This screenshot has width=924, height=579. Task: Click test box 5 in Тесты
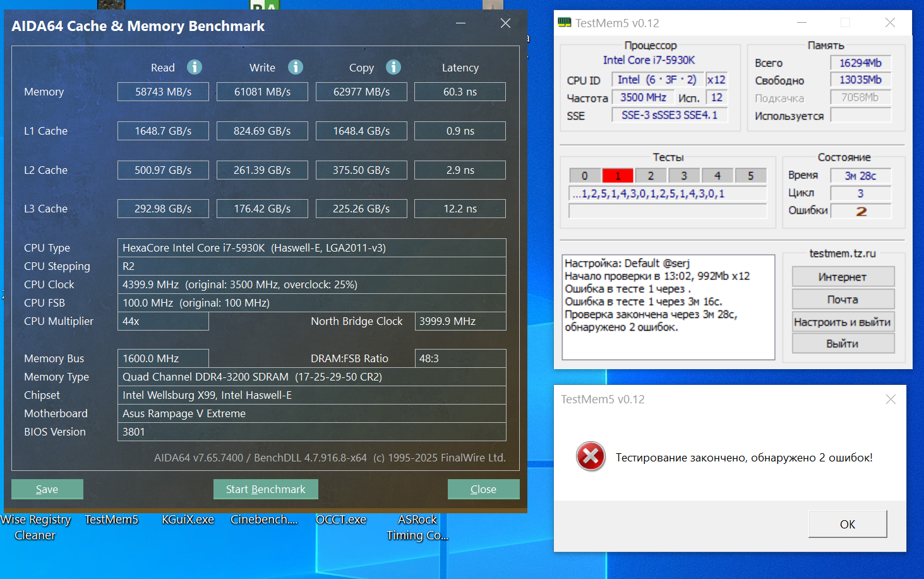751,176
